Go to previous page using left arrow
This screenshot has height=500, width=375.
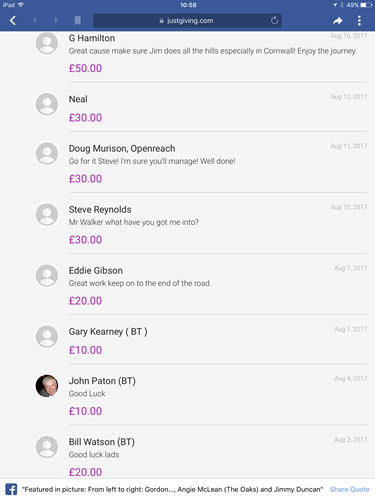point(35,21)
